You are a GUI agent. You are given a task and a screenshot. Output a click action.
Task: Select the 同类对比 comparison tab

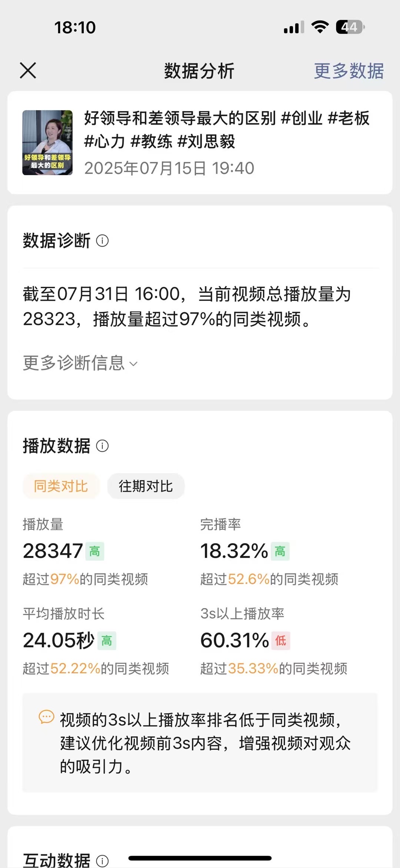61,486
